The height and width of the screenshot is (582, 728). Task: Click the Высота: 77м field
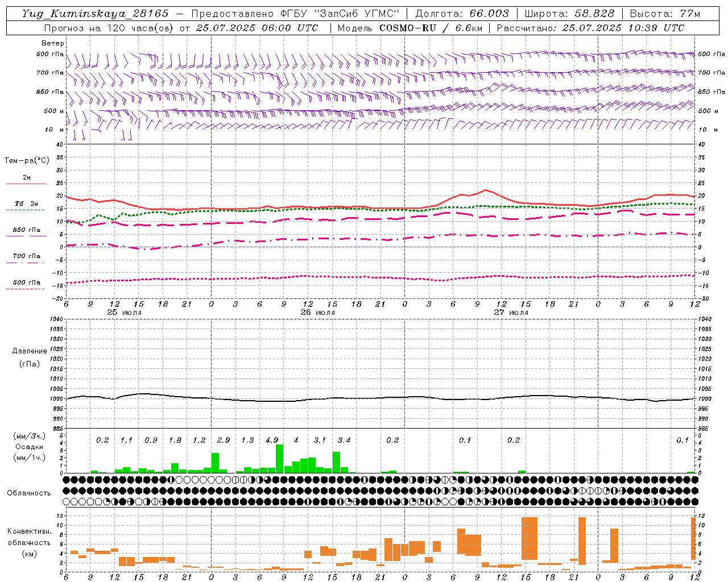(x=665, y=14)
